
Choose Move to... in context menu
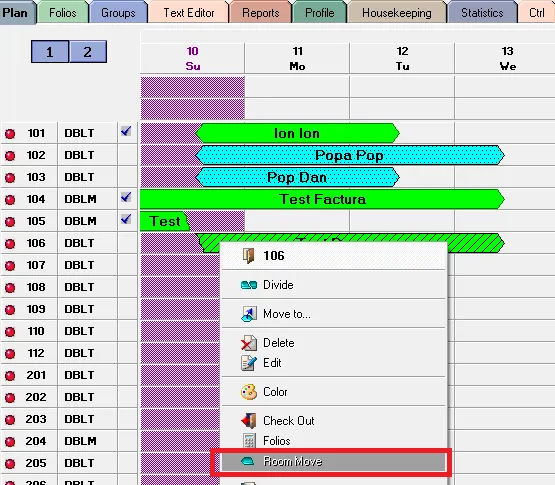tap(333, 314)
